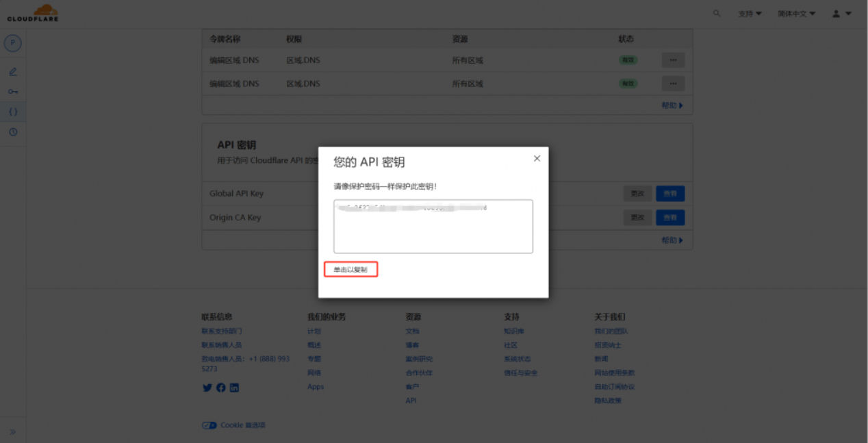The width and height of the screenshot is (868, 443).
Task: Select the clock icon in sidebar
Action: [13, 132]
